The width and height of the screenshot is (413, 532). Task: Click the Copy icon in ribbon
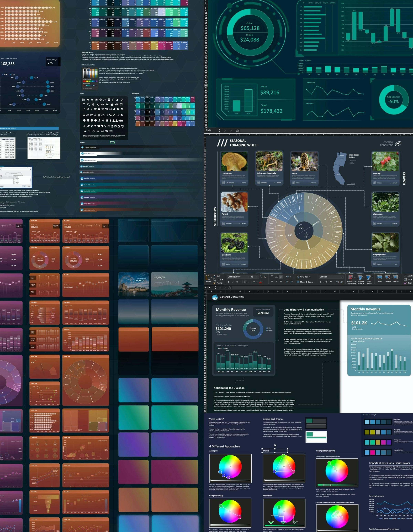tap(215, 279)
